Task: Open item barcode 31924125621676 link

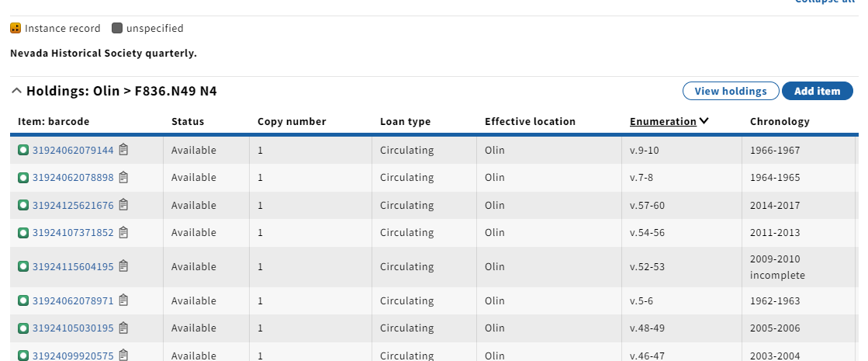Action: [73, 206]
